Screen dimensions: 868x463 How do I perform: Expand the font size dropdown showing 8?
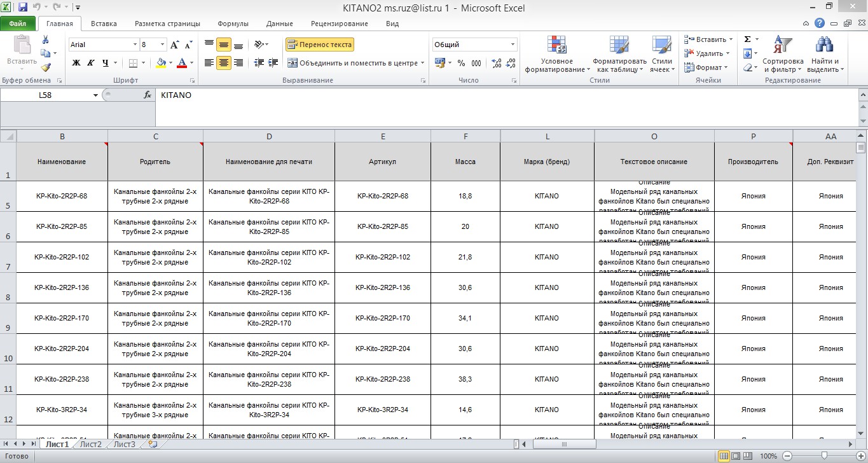point(163,45)
